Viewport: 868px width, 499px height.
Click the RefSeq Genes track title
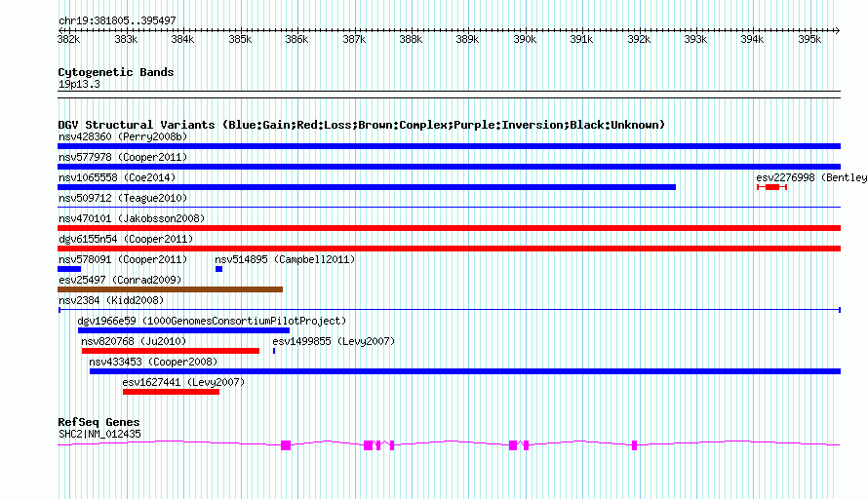[x=99, y=422]
